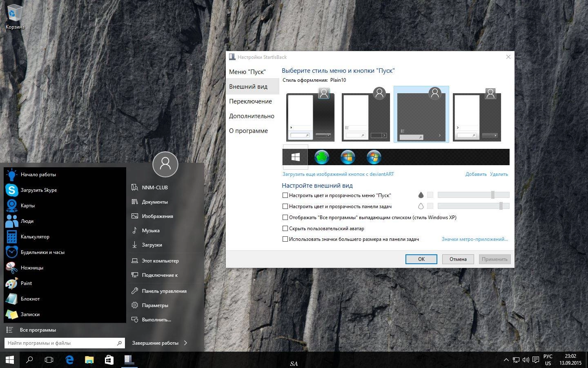This screenshot has width=588, height=368.
Task: Open Начало работы in Start menu
Action: click(x=65, y=175)
